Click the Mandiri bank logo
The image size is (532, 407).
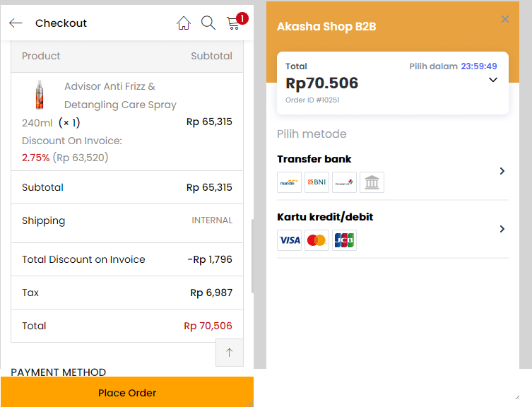click(x=289, y=182)
